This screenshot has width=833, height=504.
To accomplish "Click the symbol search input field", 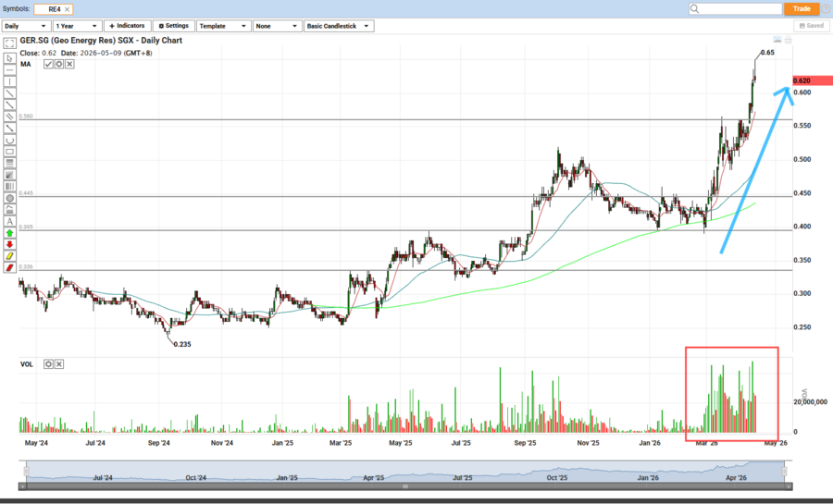I will [x=733, y=8].
